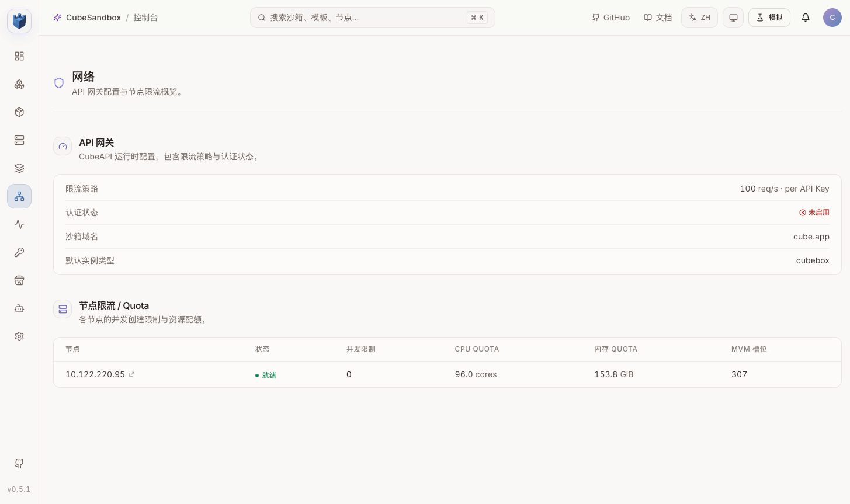Click the 状态 column header
The image size is (850, 504).
click(x=262, y=349)
